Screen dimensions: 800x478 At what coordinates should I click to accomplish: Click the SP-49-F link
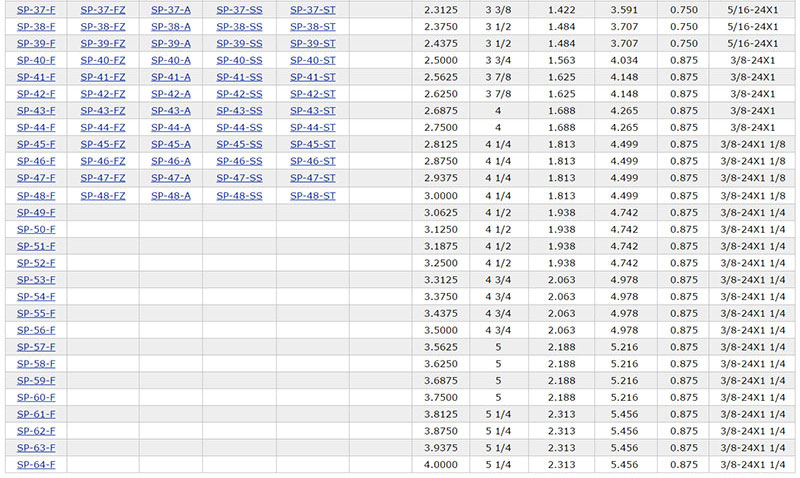(x=36, y=213)
